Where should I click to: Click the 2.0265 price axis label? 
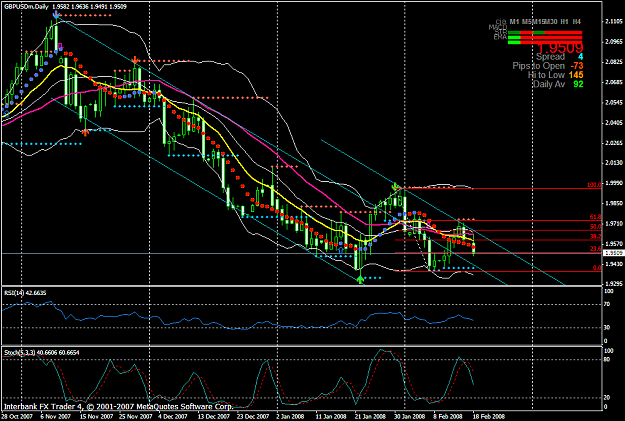pos(613,143)
